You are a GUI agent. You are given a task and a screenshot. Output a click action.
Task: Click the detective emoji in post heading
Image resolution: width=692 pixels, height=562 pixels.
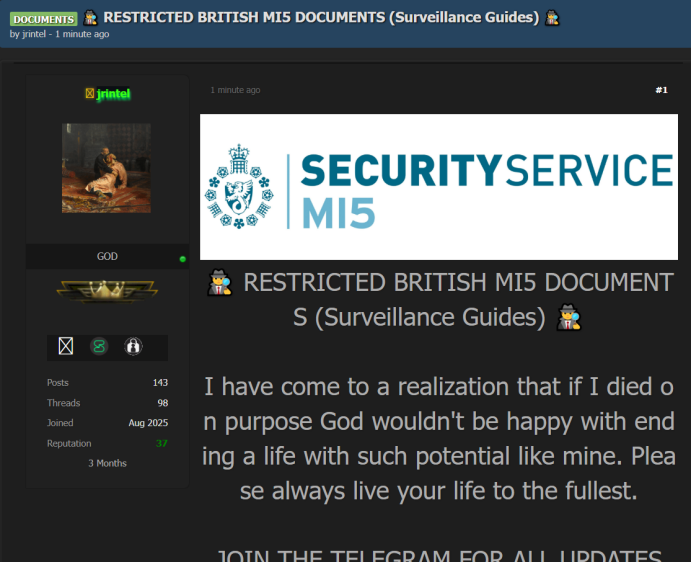pyautogui.click(x=220, y=284)
